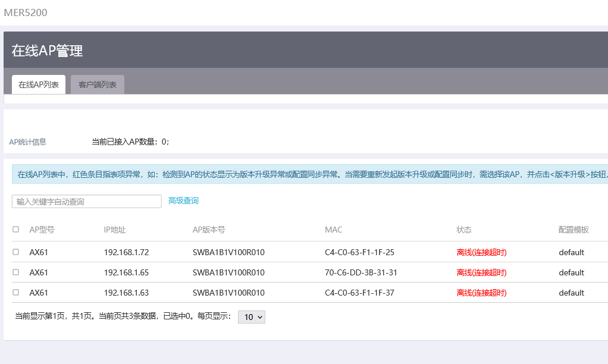Click the AP统计信息 label
608x364 pixels.
(x=27, y=142)
